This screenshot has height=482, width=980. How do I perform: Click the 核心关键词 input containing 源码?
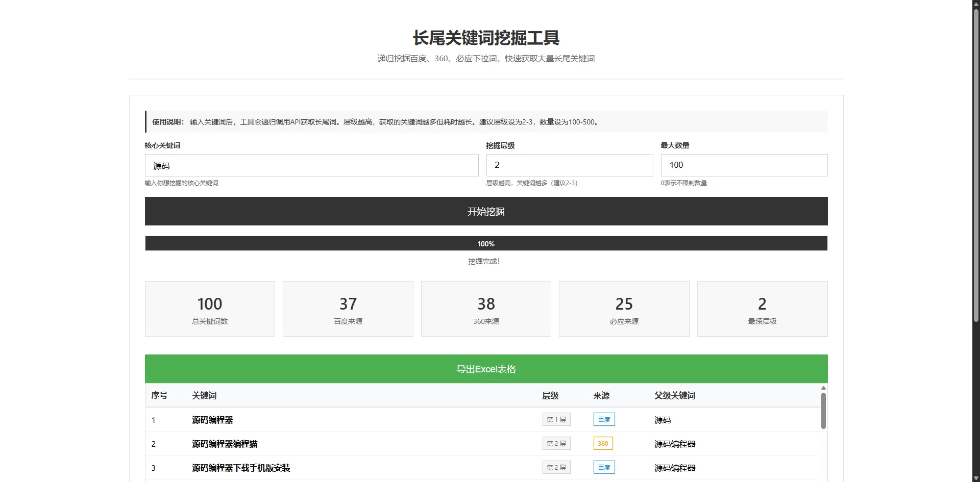[311, 166]
